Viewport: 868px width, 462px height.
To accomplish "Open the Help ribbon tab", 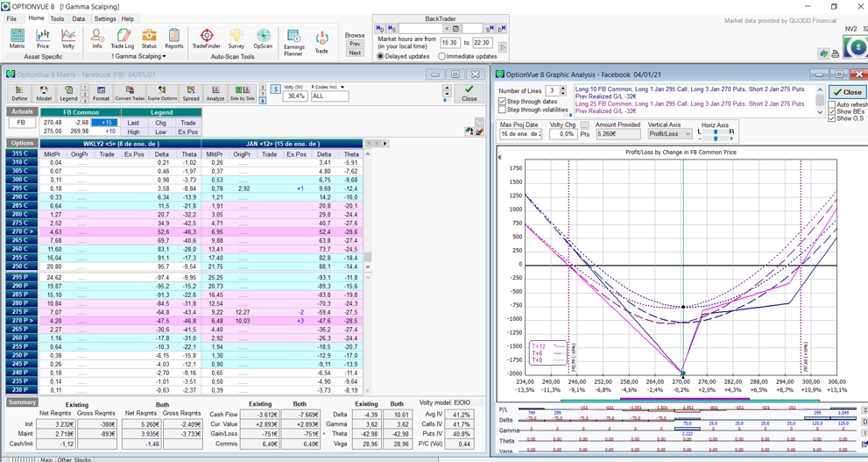I will [128, 18].
